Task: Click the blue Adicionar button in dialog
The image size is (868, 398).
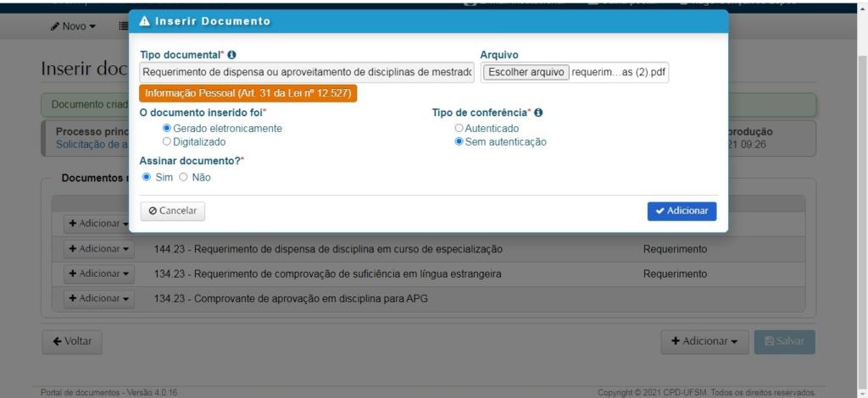Action: (x=681, y=211)
